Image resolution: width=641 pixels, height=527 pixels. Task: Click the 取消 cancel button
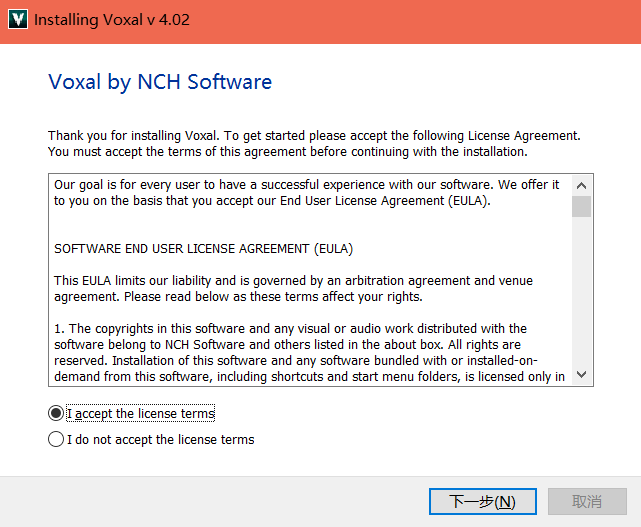[587, 501]
